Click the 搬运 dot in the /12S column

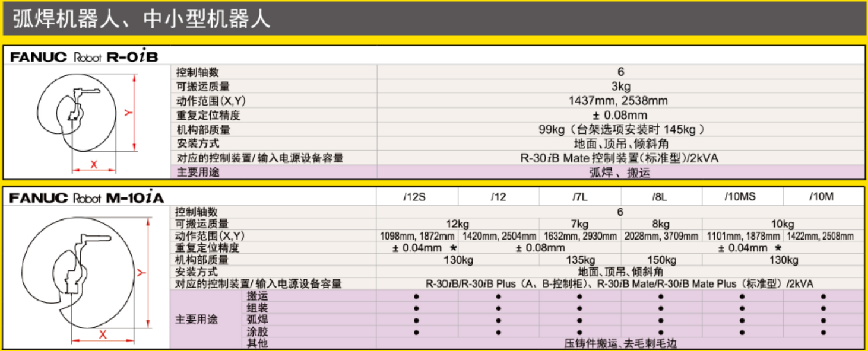pyautogui.click(x=417, y=296)
